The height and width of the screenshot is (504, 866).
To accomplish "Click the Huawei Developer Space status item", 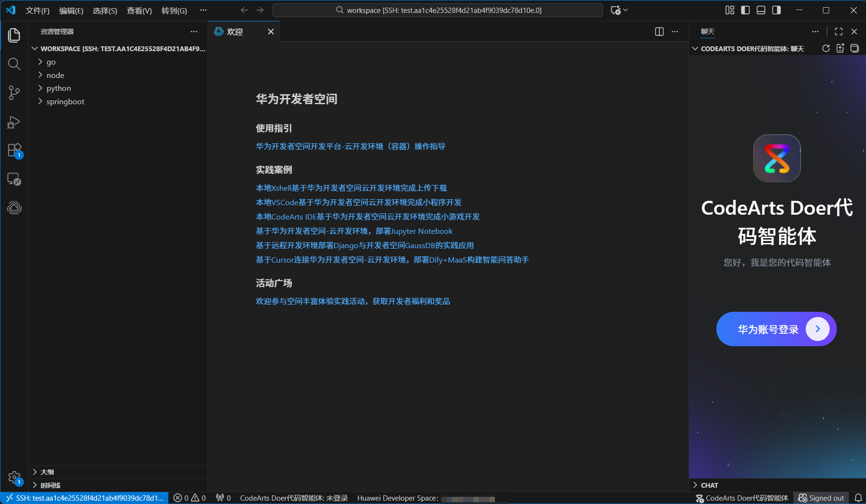I will tap(426, 498).
